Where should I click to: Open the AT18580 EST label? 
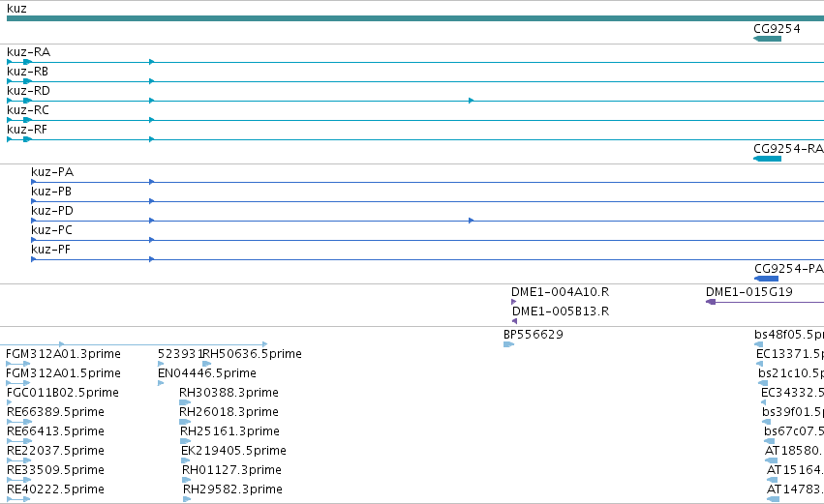tap(794, 451)
